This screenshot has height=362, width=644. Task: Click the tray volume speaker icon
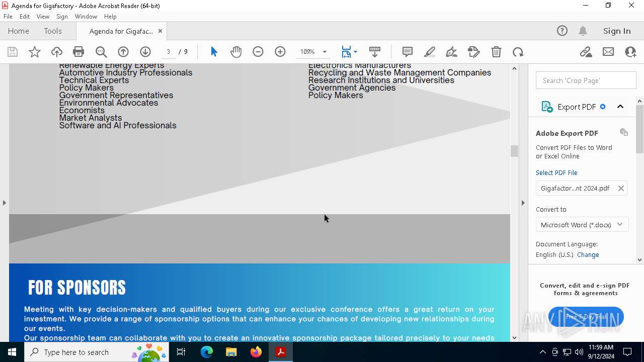pyautogui.click(x=579, y=352)
